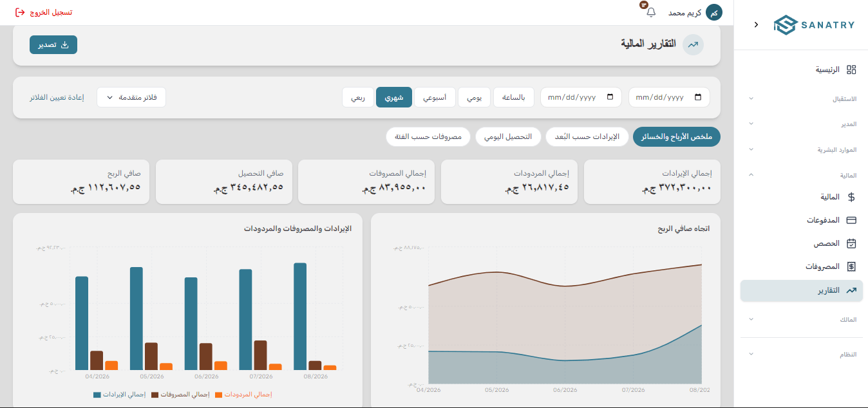
Task: Click the 04/2026 revenue bar
Action: (82, 323)
